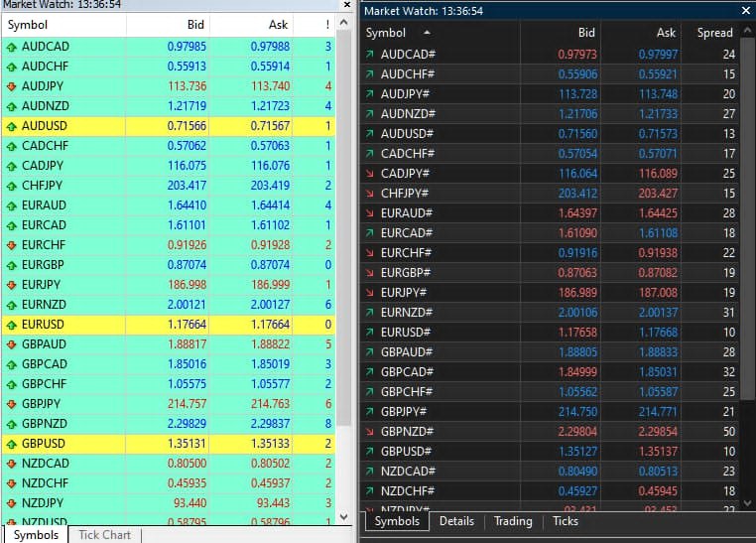The image size is (756, 543).
Task: Click the up arrow icon beside yellow AUDUSD row
Action: (x=12, y=126)
